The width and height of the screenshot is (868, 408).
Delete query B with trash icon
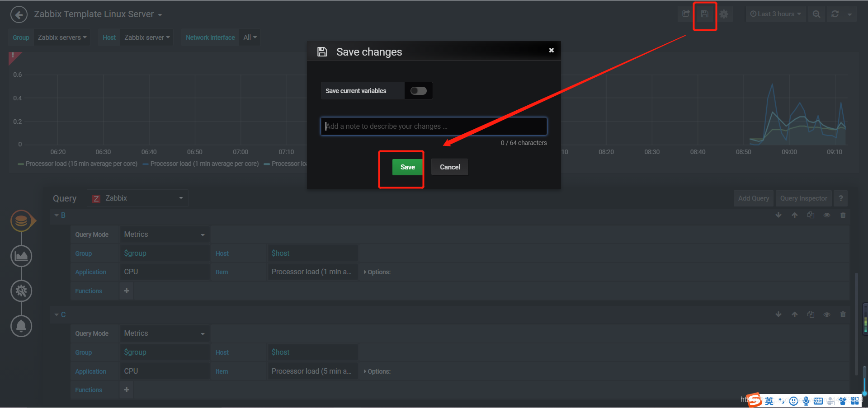pyautogui.click(x=843, y=215)
